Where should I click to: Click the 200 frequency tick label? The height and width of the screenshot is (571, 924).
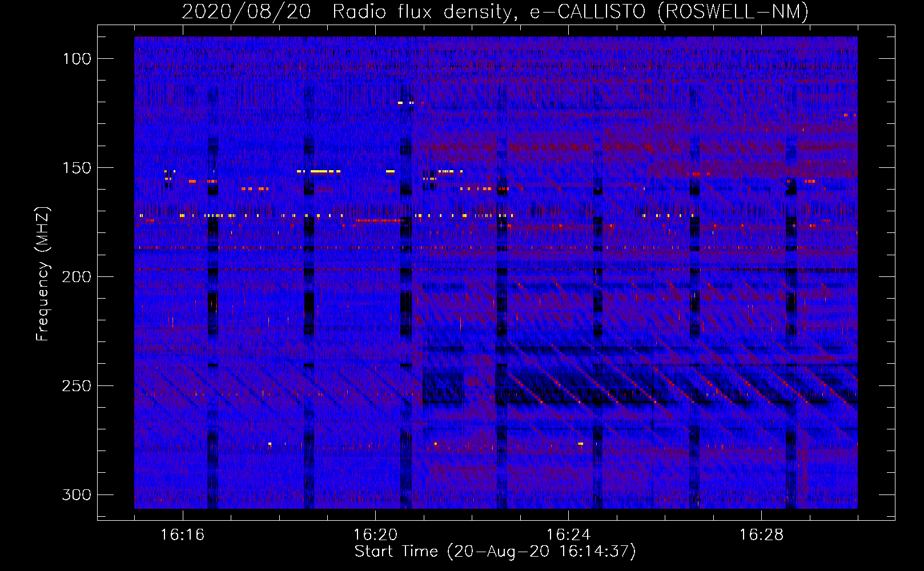tap(77, 277)
